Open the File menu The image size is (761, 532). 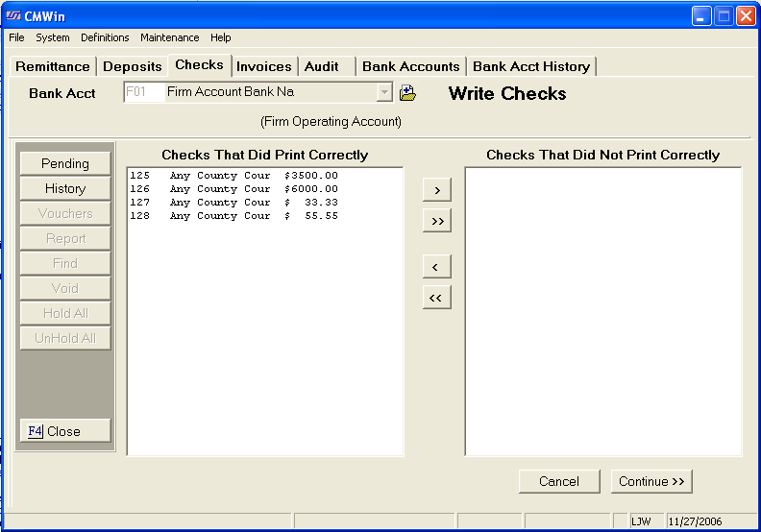point(16,37)
